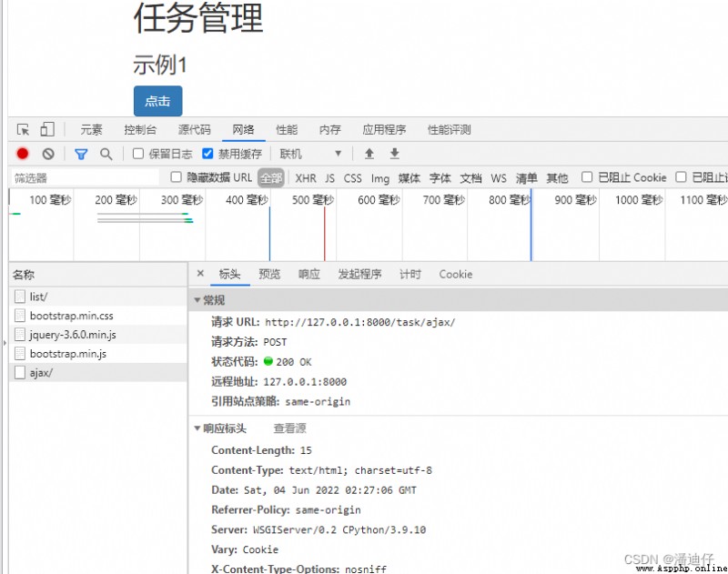The height and width of the screenshot is (574, 728).
Task: Import HAR file upload arrow icon
Action: (x=369, y=154)
